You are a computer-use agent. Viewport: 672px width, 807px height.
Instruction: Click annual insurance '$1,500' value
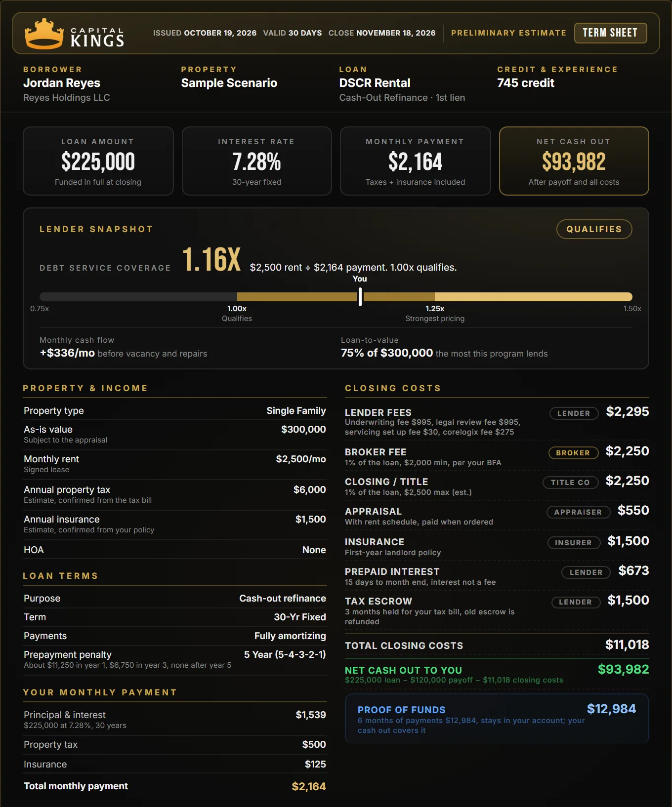311,520
